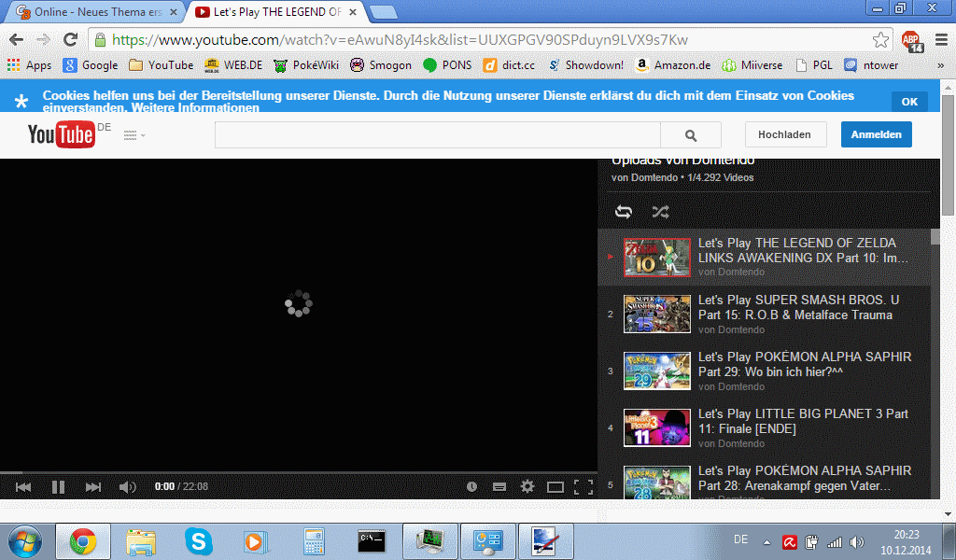The width and height of the screenshot is (956, 560).
Task: Bookmark this page with the star icon
Action: [880, 40]
